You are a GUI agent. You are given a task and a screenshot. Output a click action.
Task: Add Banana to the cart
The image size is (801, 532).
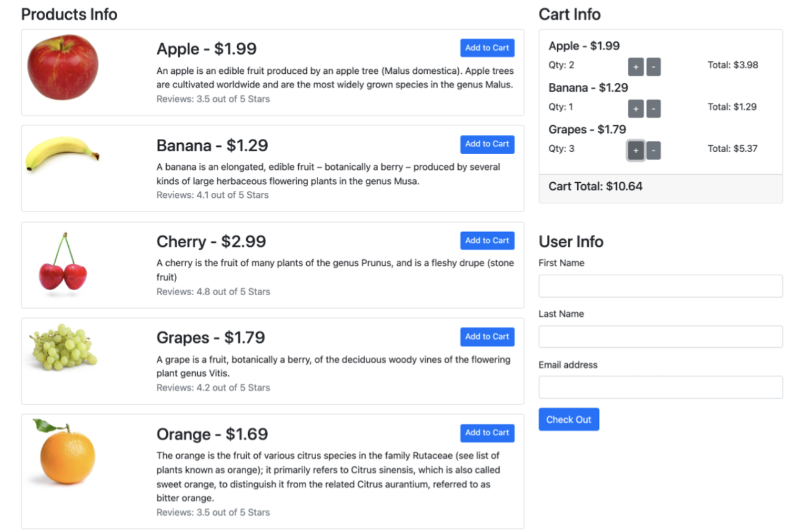(487, 144)
